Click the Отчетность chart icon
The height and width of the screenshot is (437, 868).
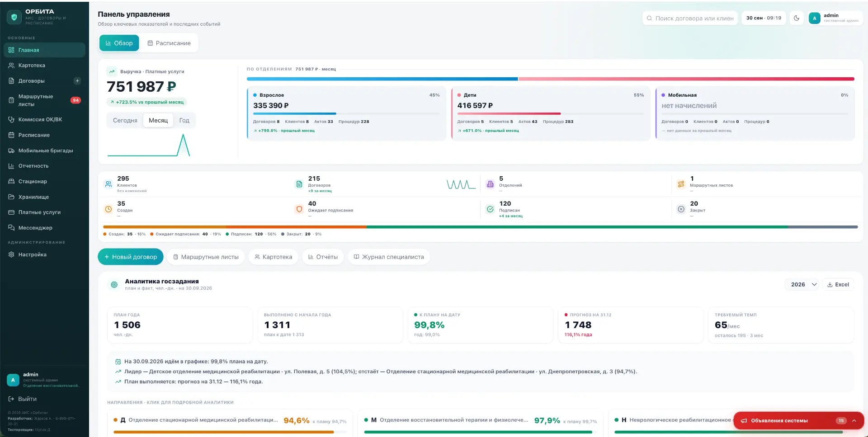11,166
